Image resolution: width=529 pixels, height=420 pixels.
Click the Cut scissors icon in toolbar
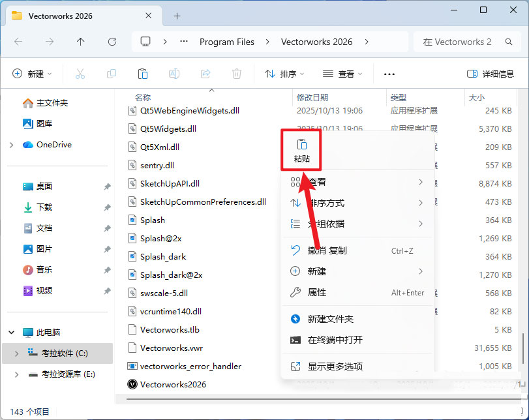[x=80, y=74]
